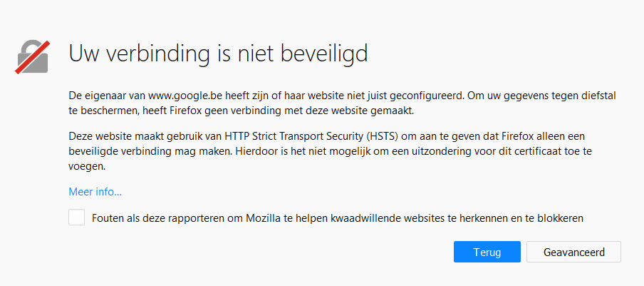Click the word "Mozilla" in checkbox label
The height and width of the screenshot is (286, 644).
pyautogui.click(x=264, y=218)
